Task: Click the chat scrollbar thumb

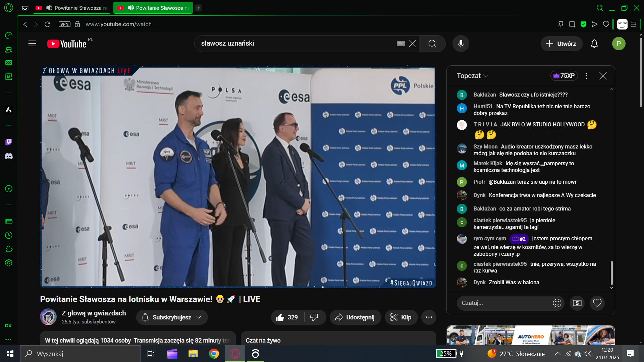Action: click(611, 273)
